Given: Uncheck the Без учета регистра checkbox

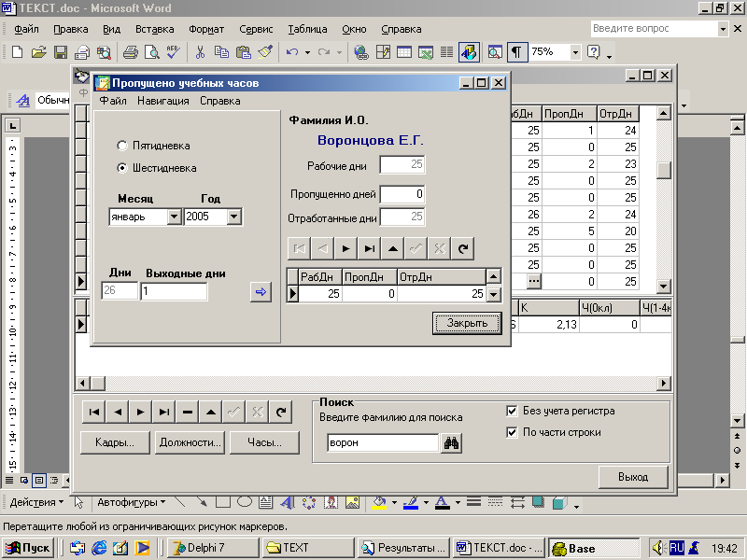Looking at the screenshot, I should (x=512, y=411).
